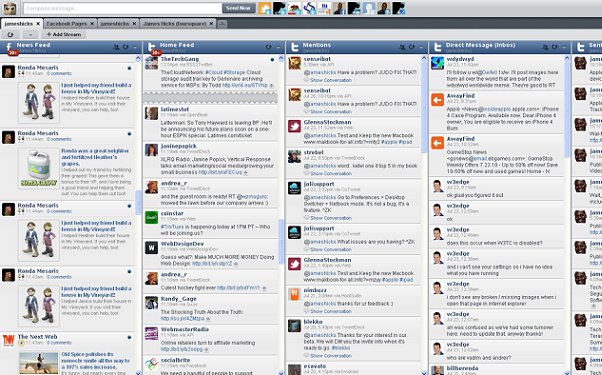Click the AwayFind Apple News message text

click(x=503, y=118)
